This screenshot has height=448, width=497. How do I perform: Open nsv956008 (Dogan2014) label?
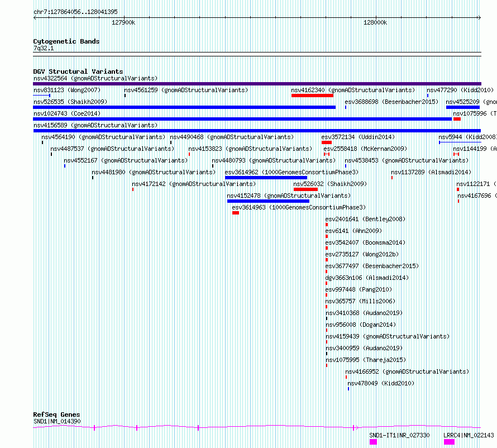[361, 325]
